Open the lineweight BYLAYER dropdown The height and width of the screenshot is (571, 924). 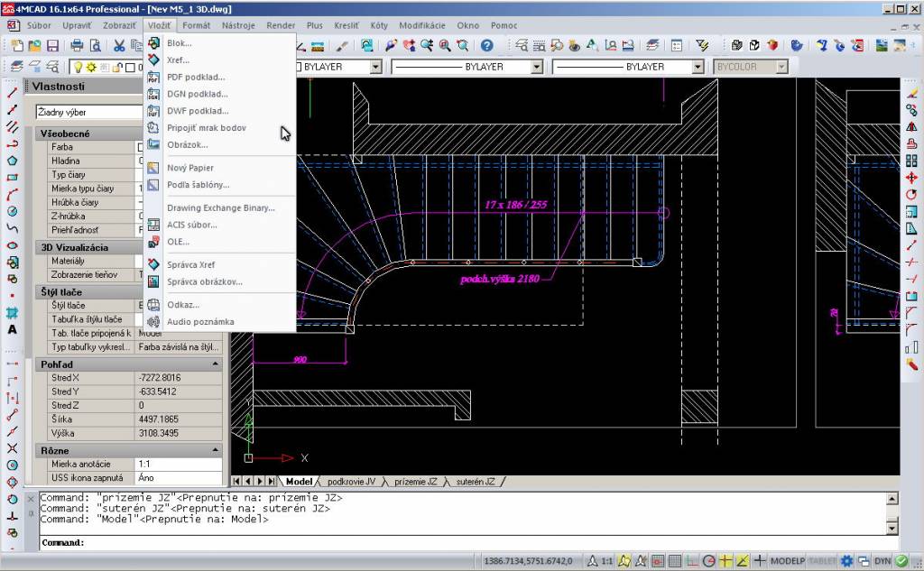pyautogui.click(x=698, y=67)
